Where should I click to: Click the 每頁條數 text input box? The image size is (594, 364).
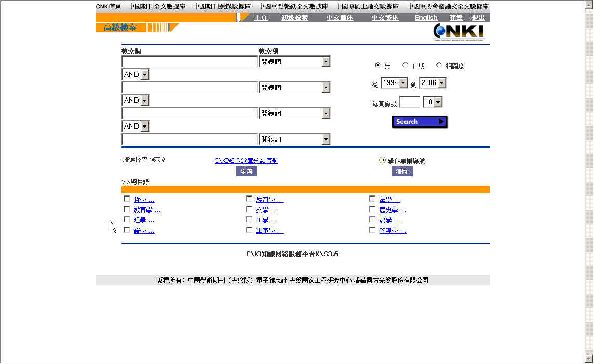click(410, 102)
